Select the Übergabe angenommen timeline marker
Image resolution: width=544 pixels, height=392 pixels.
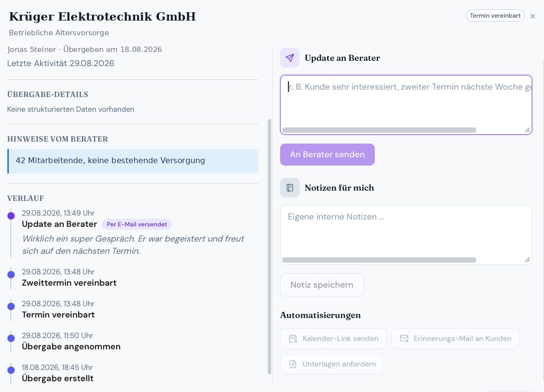(11, 339)
